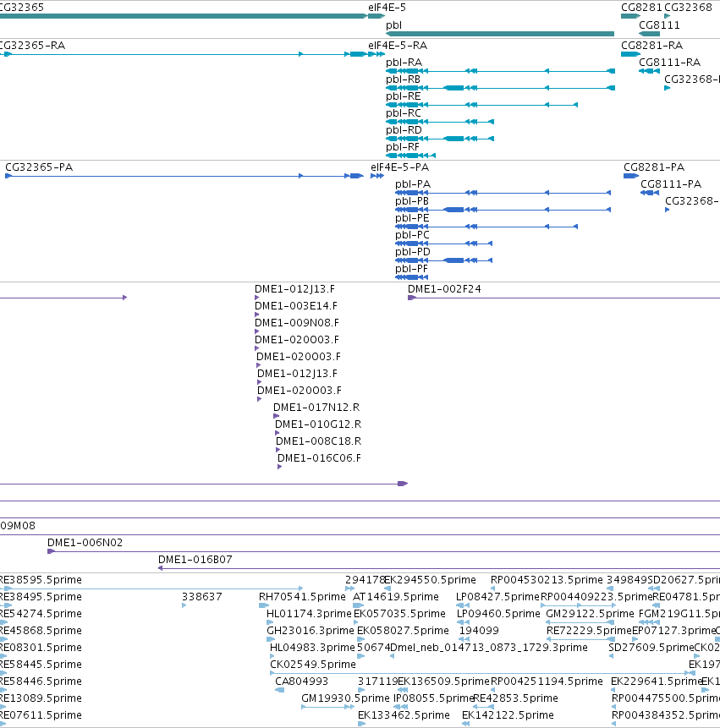Click the EK142122.5prime EST label
This screenshot has height=728, width=720.
pyautogui.click(x=508, y=715)
